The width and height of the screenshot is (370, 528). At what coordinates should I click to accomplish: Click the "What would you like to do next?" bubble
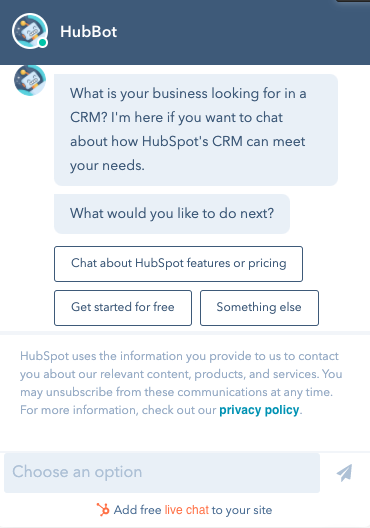(x=172, y=213)
